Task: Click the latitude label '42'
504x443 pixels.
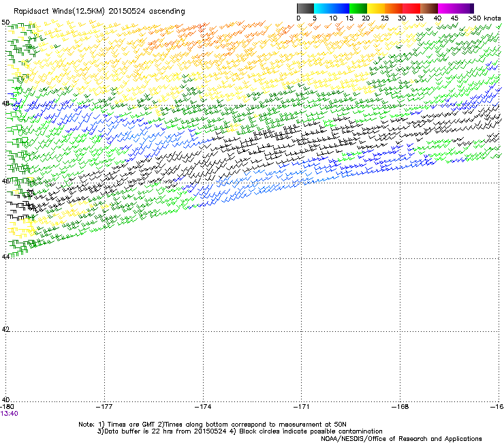Action: [5, 329]
